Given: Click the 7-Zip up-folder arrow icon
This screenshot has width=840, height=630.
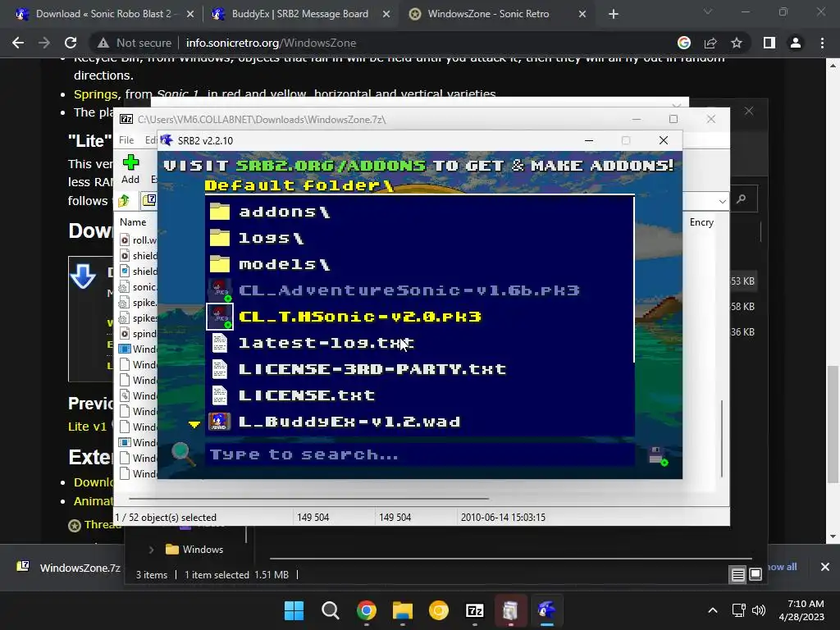Looking at the screenshot, I should (x=124, y=200).
